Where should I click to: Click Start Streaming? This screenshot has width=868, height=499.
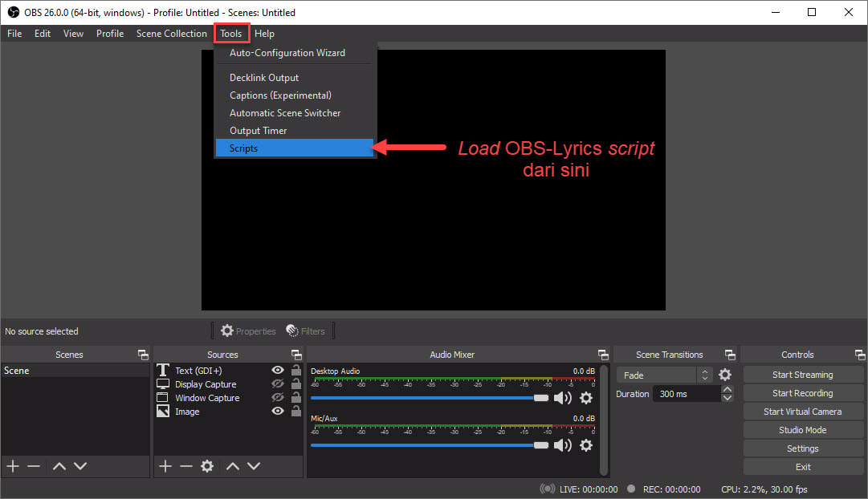click(x=803, y=375)
